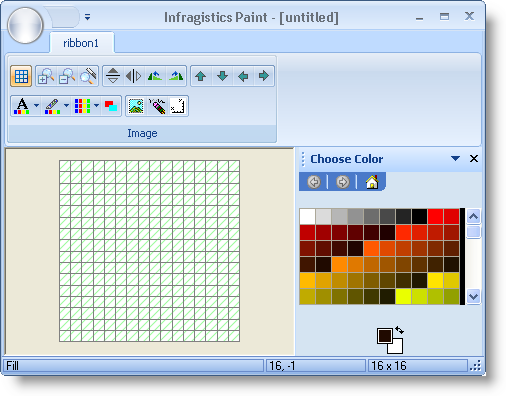Toggle the pixel grid display button

pyautogui.click(x=21, y=76)
